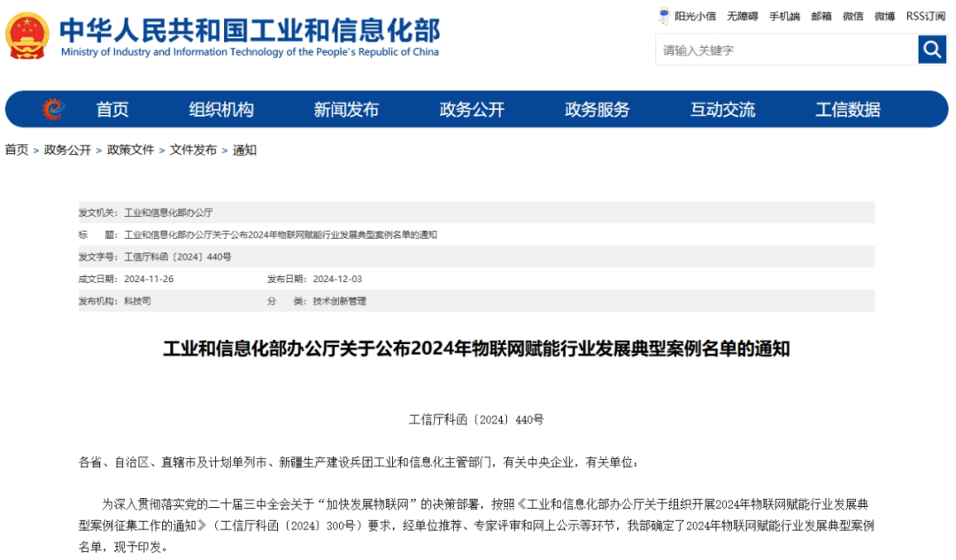Click the round MIIT logo in the nav bar
This screenshot has height=560, width=956.
[x=51, y=109]
